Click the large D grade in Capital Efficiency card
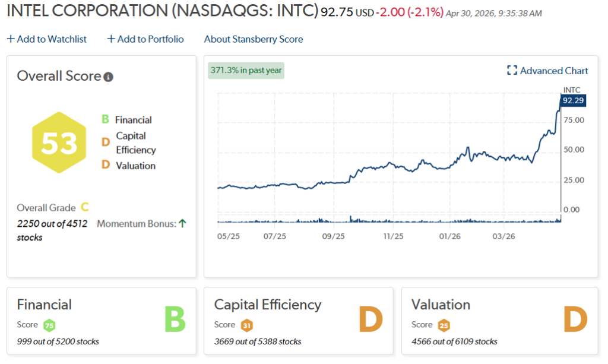 [371, 319]
